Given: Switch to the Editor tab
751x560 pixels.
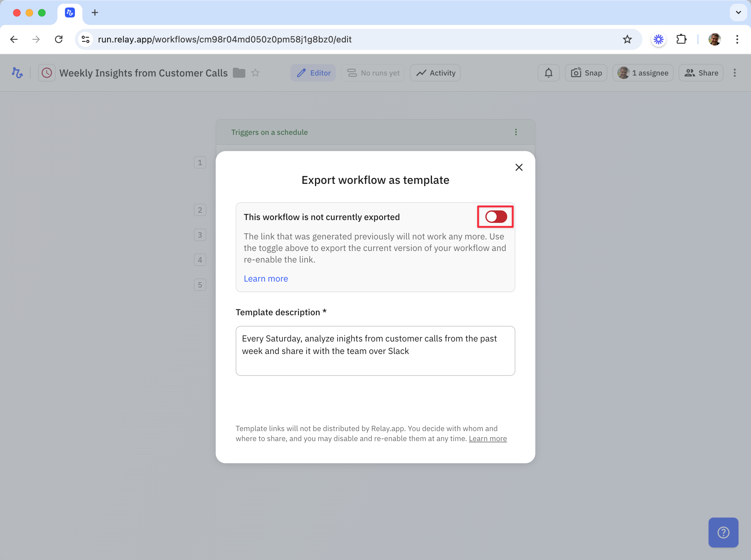Looking at the screenshot, I should (x=313, y=73).
